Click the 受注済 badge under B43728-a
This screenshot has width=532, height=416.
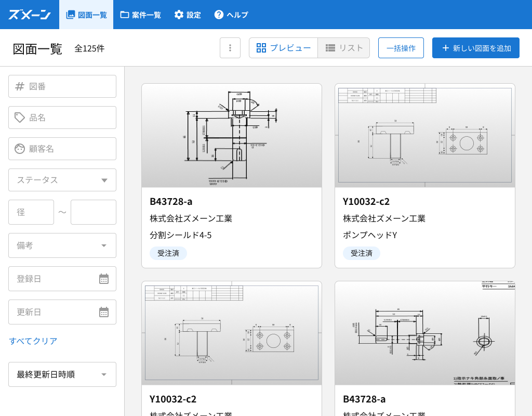tap(168, 253)
